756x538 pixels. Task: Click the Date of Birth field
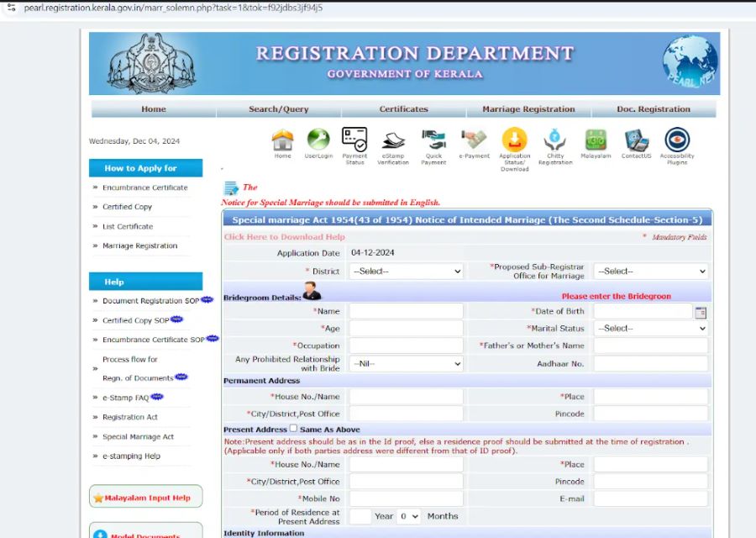[643, 311]
